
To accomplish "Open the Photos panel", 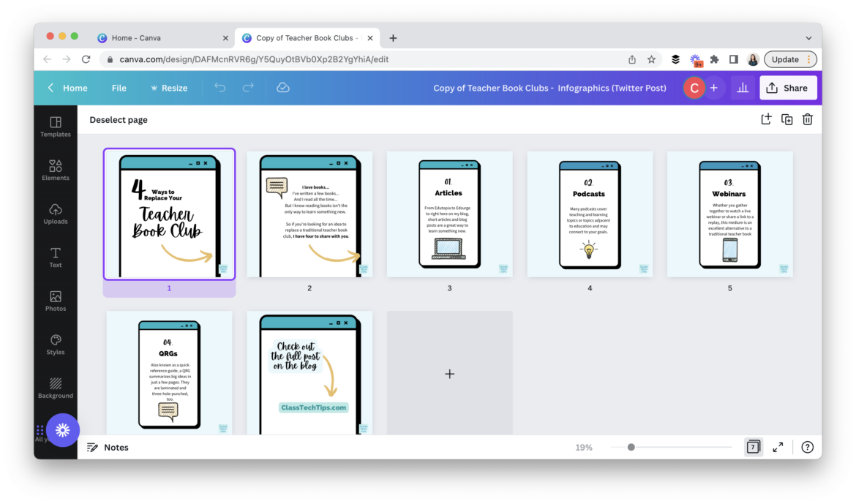I will 55,301.
